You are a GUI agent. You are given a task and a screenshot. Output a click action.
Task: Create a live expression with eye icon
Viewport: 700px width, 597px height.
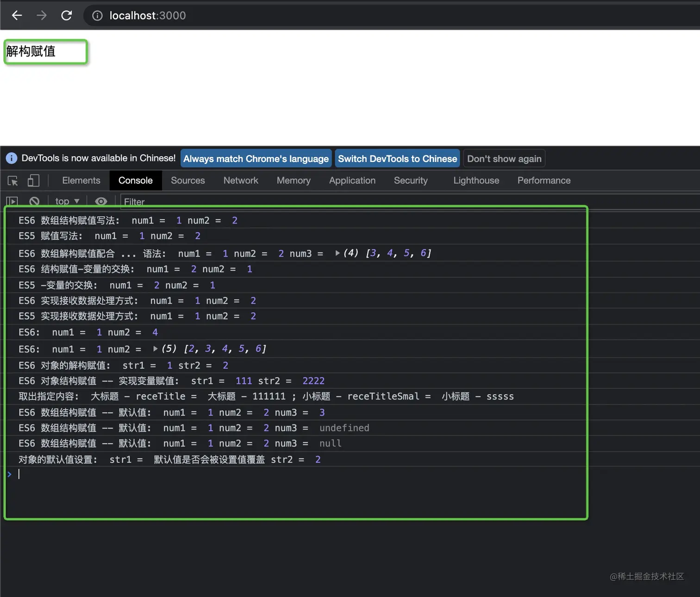101,201
